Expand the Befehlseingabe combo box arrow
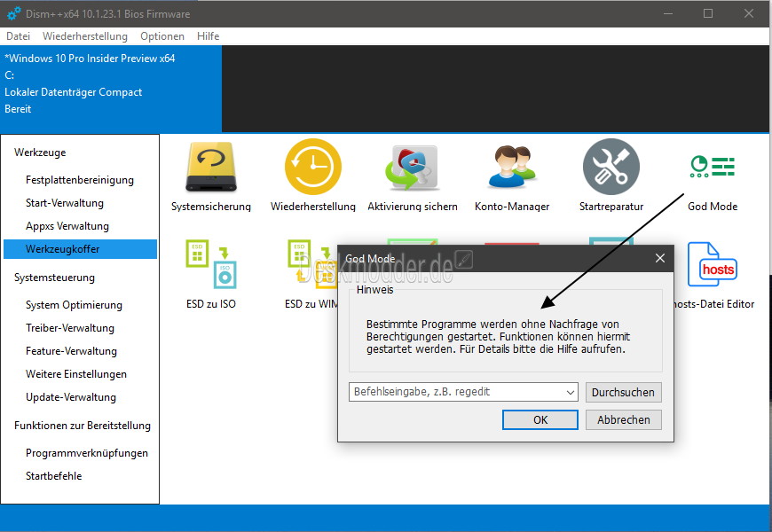Viewport: 772px width, 532px height. [x=571, y=392]
